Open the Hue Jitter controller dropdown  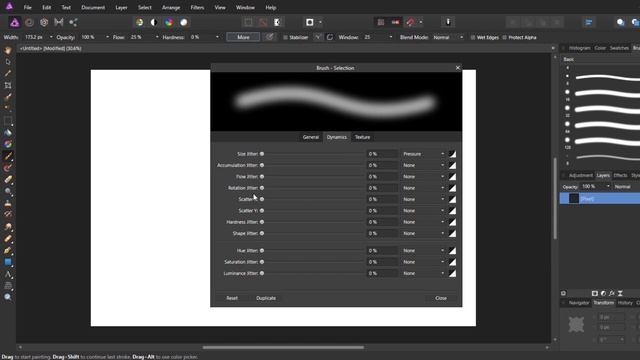pyautogui.click(x=423, y=251)
